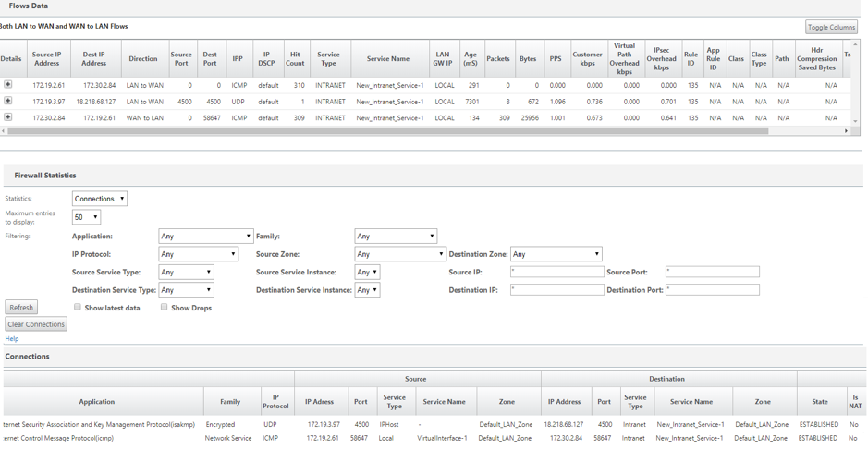Viewport: 868px width, 450px height.
Task: Click the icmp connection application cell
Action: (57, 438)
